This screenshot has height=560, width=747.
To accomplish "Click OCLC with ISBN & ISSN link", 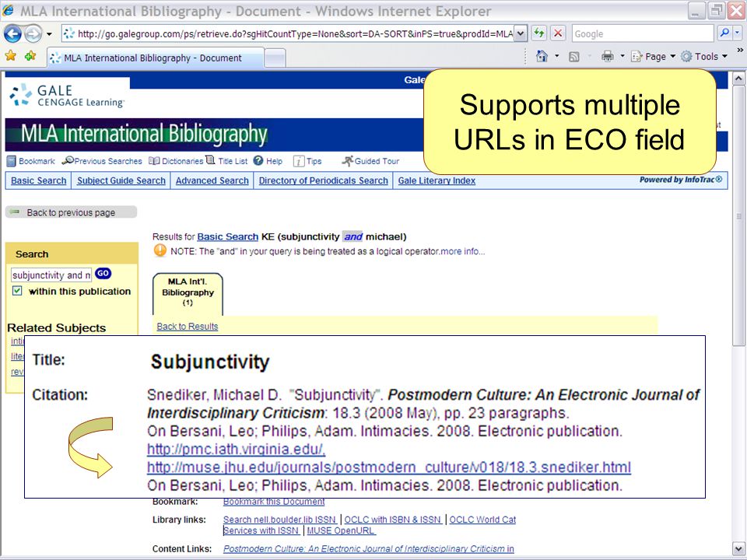I will pyautogui.click(x=393, y=520).
